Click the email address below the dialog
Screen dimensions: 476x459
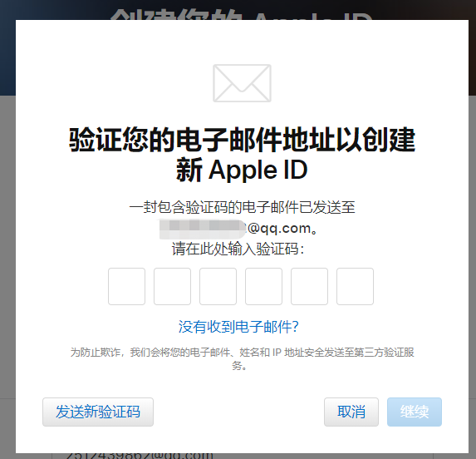tap(140, 456)
